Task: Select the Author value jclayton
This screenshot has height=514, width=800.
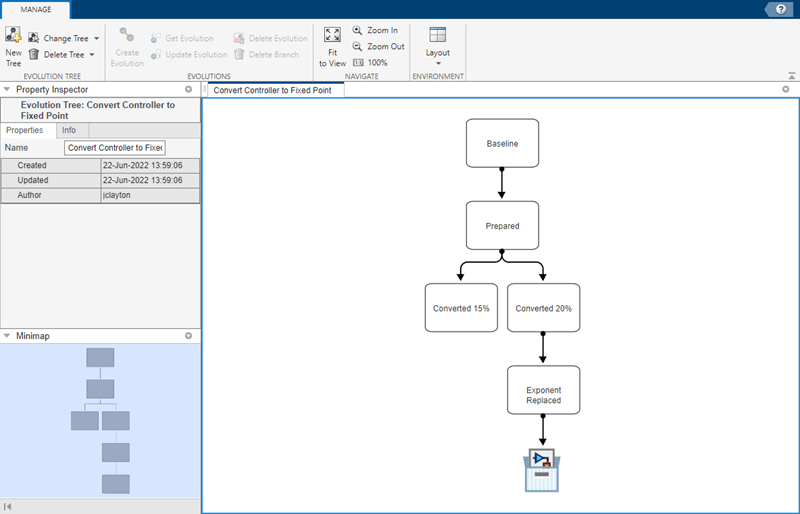Action: pos(150,195)
